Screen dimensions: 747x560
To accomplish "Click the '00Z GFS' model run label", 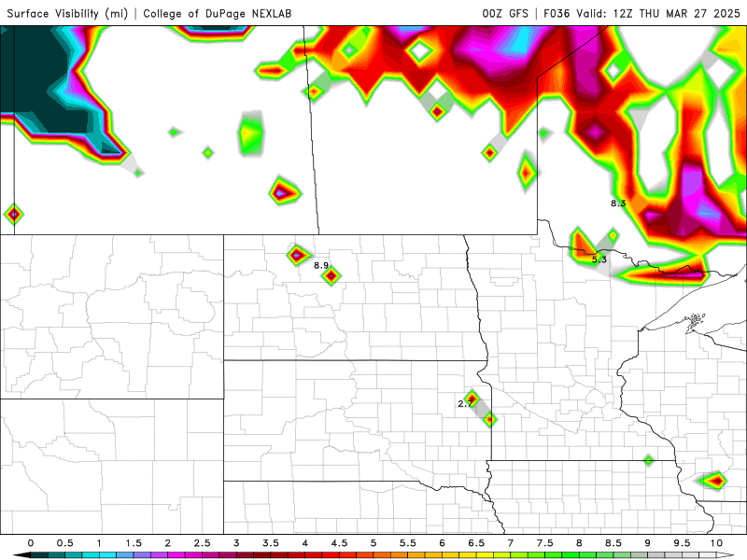I will (x=505, y=13).
